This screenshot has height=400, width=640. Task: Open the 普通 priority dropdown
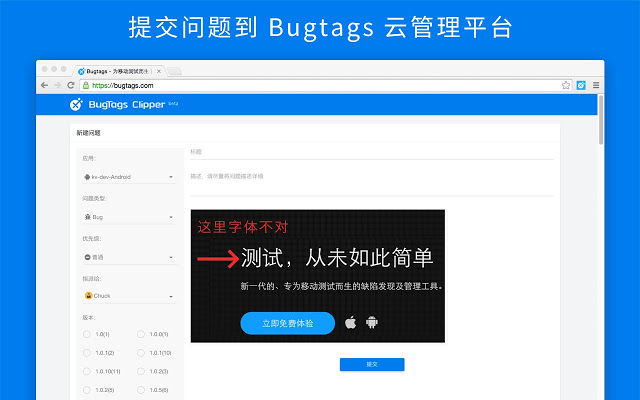(x=129, y=257)
